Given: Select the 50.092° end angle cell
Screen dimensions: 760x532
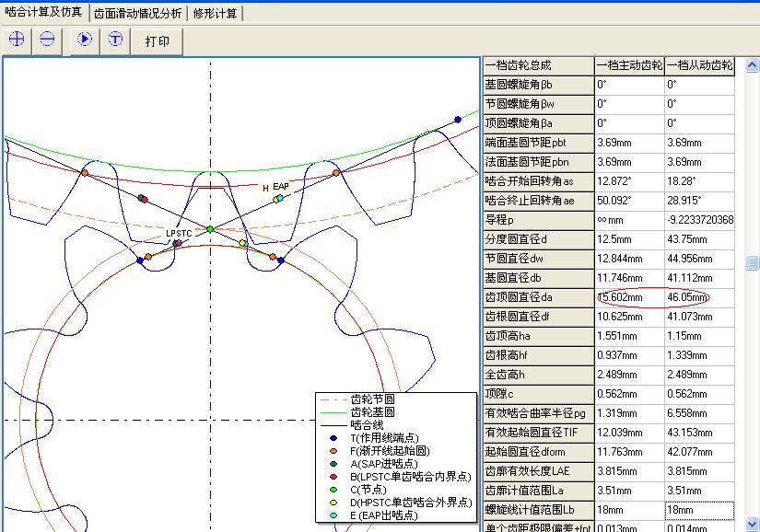Looking at the screenshot, I should click(x=629, y=201).
